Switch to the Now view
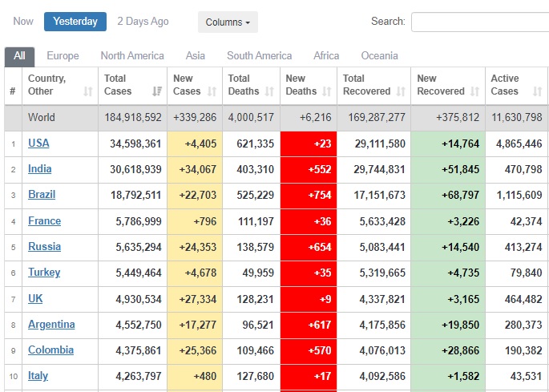This screenshot has height=392, width=549. [23, 22]
